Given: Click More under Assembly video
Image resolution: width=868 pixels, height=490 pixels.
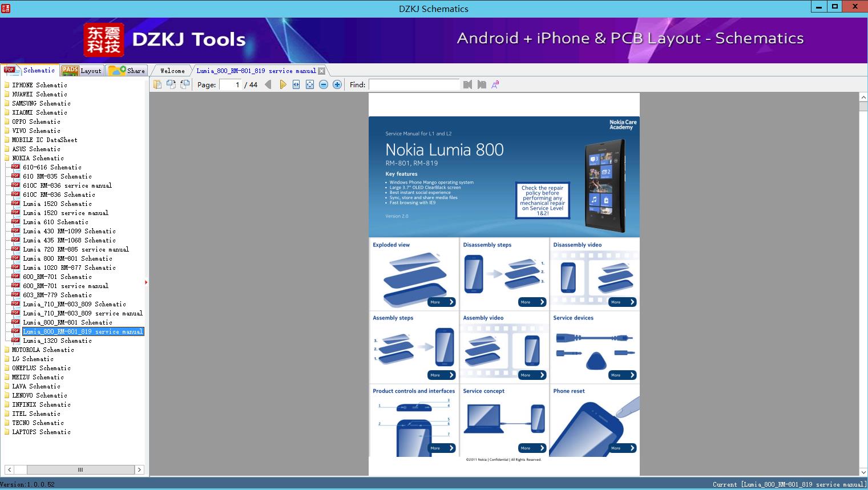Looking at the screenshot, I should click(x=532, y=375).
